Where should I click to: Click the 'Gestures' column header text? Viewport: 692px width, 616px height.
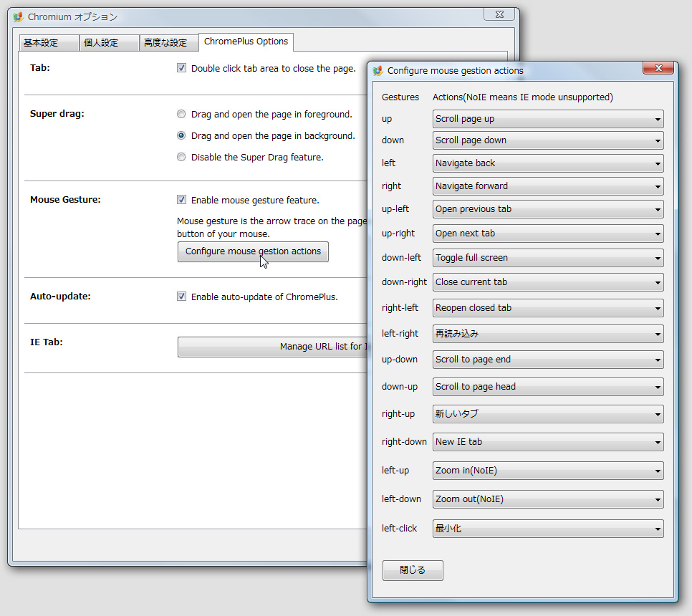point(400,97)
